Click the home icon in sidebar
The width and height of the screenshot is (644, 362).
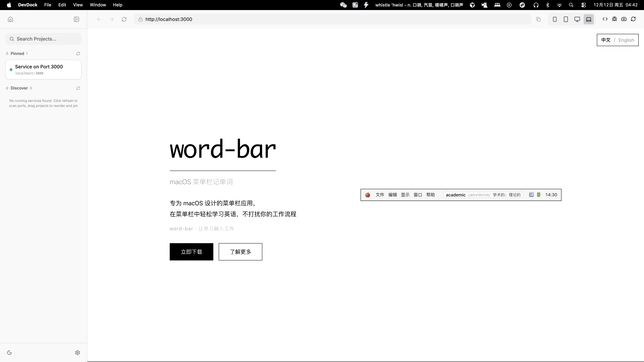(10, 19)
